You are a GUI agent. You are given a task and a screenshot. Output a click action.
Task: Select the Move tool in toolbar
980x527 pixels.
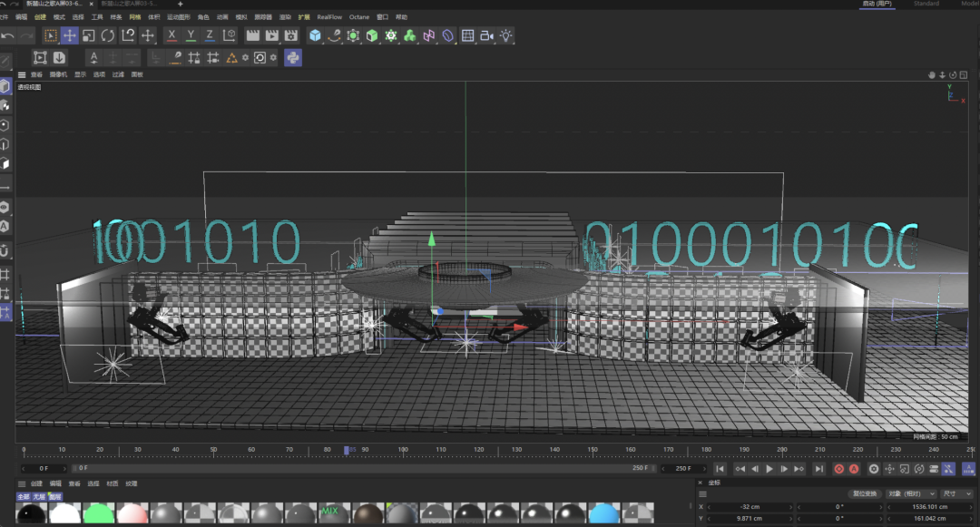click(x=69, y=35)
